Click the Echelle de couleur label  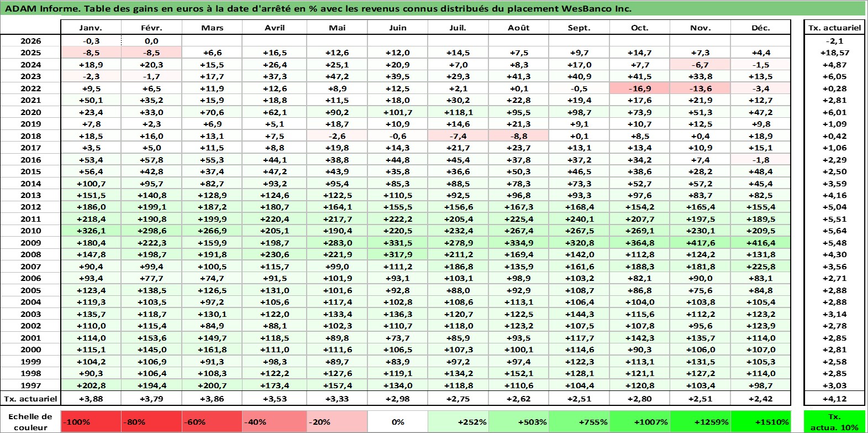tap(30, 421)
